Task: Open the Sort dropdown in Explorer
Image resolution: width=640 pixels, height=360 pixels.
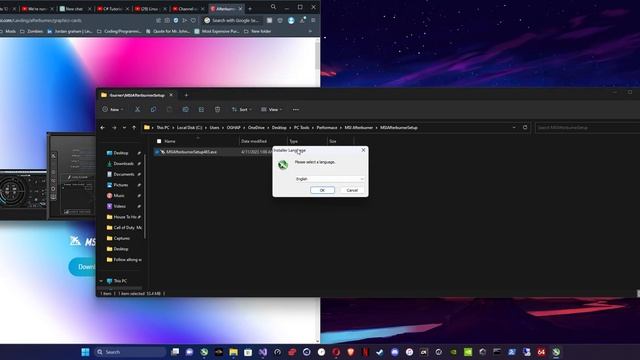Action: [241, 109]
